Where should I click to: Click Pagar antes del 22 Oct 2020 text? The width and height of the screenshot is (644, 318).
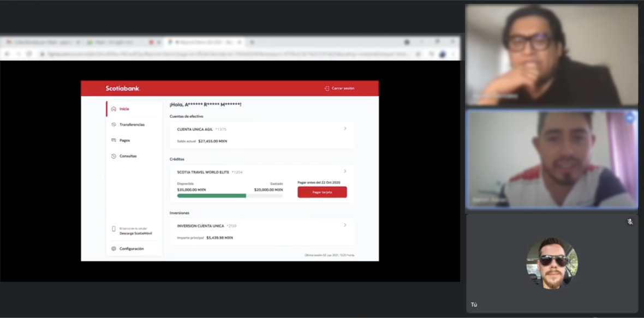[319, 183]
